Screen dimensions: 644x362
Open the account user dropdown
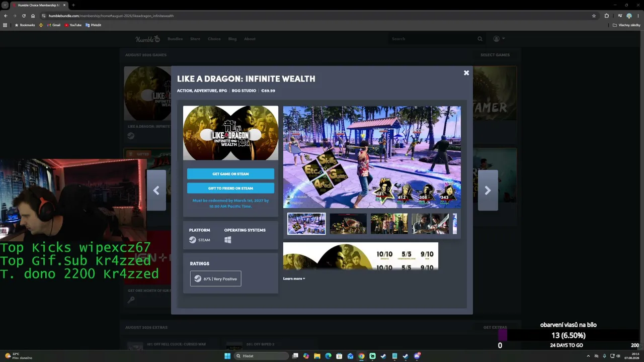point(499,39)
